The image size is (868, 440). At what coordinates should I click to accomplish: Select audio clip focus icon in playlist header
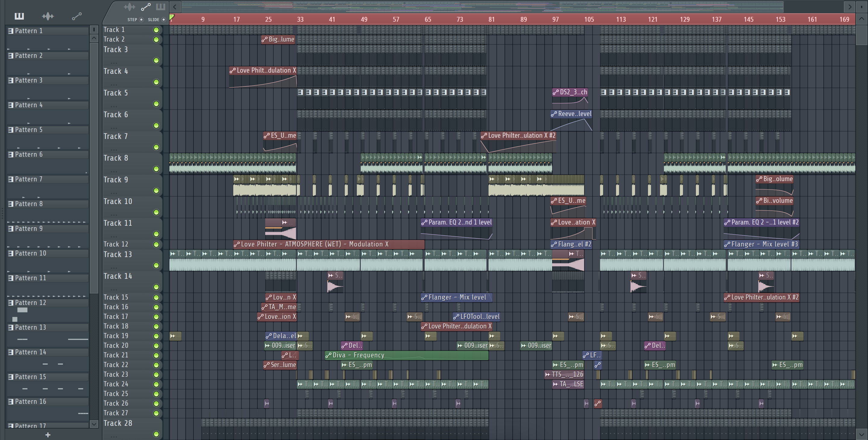[129, 7]
